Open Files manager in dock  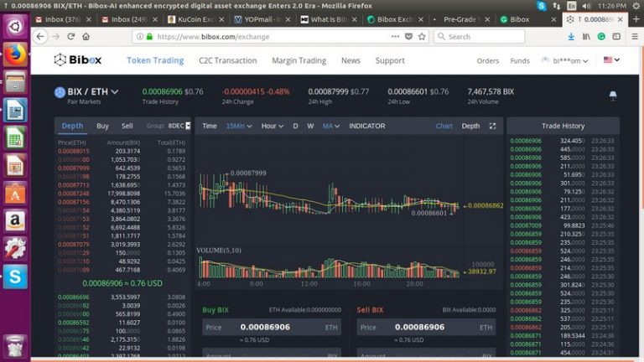point(15,82)
